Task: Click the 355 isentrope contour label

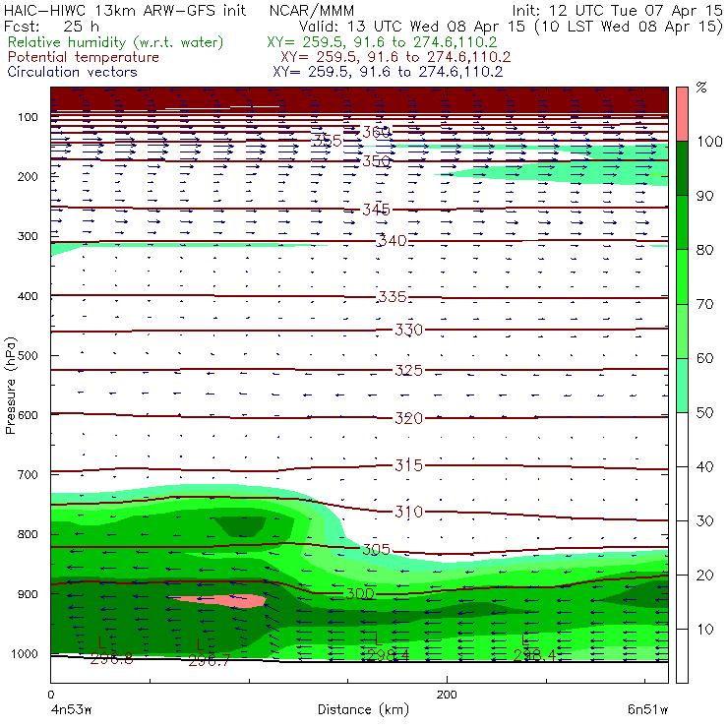Action: 328,141
